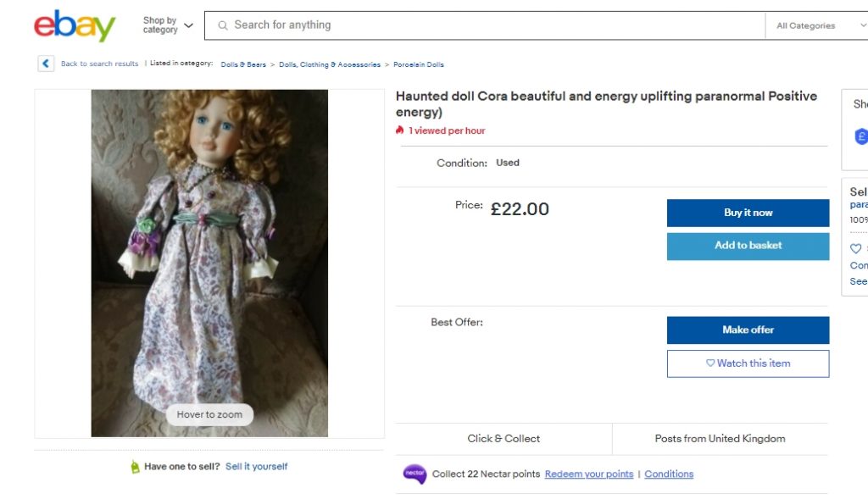Viewport: 868px width, 499px height.
Task: Click the back arrow beside breadcrumbs
Action: (x=45, y=64)
